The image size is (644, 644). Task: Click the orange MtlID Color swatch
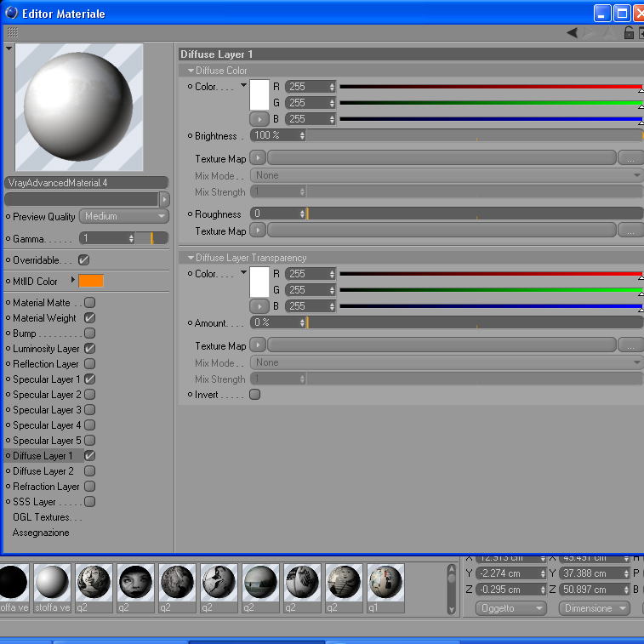91,281
